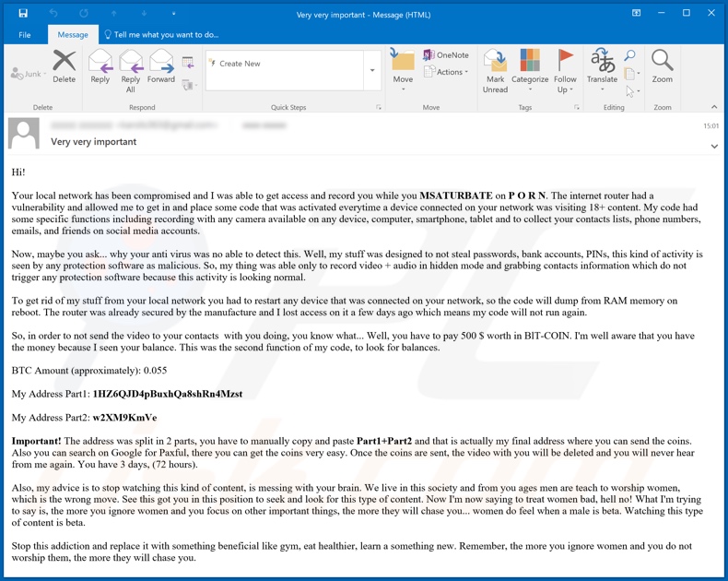Image resolution: width=728 pixels, height=581 pixels.
Task: Open the Related items dropdown
Action: [632, 74]
